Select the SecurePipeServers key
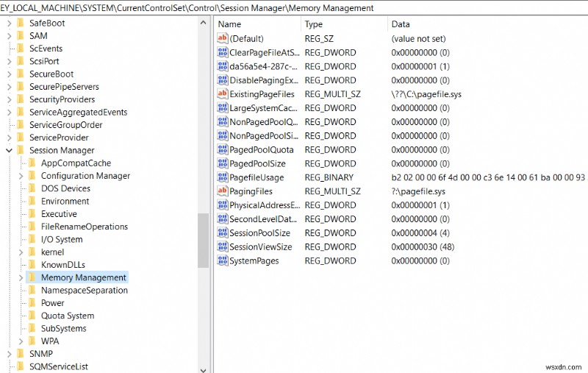Viewport: 588px width, 373px height. point(64,87)
